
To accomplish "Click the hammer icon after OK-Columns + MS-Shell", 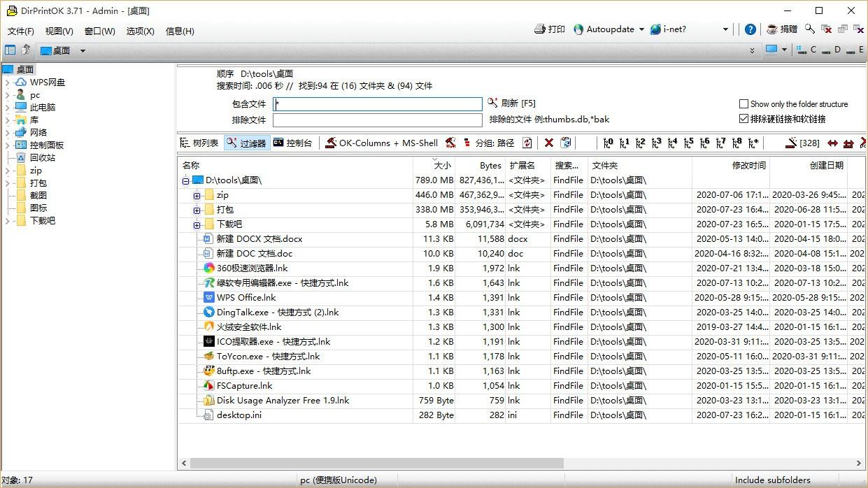I will 450,143.
